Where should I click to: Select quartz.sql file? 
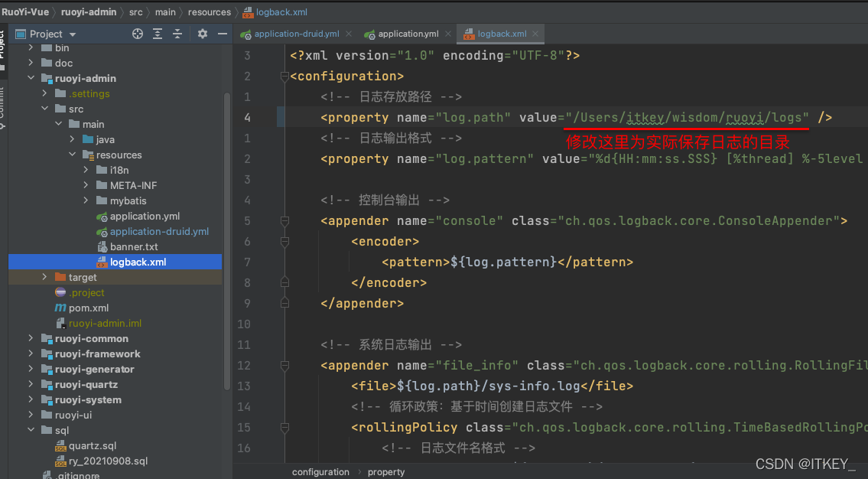(93, 446)
